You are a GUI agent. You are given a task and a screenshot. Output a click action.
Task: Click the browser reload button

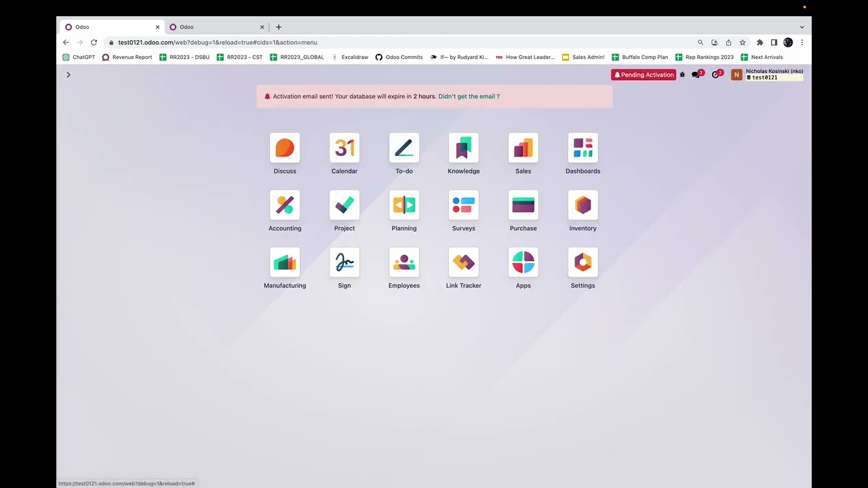point(94,42)
